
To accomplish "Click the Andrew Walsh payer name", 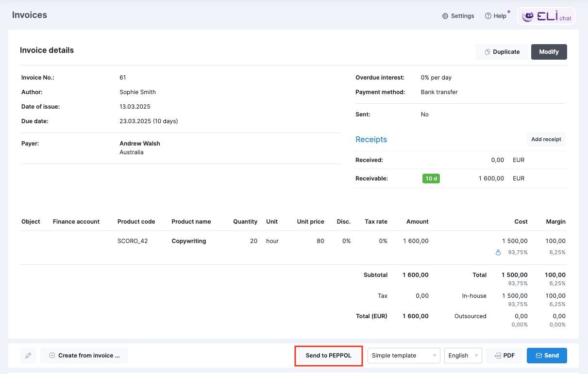I will [140, 144].
